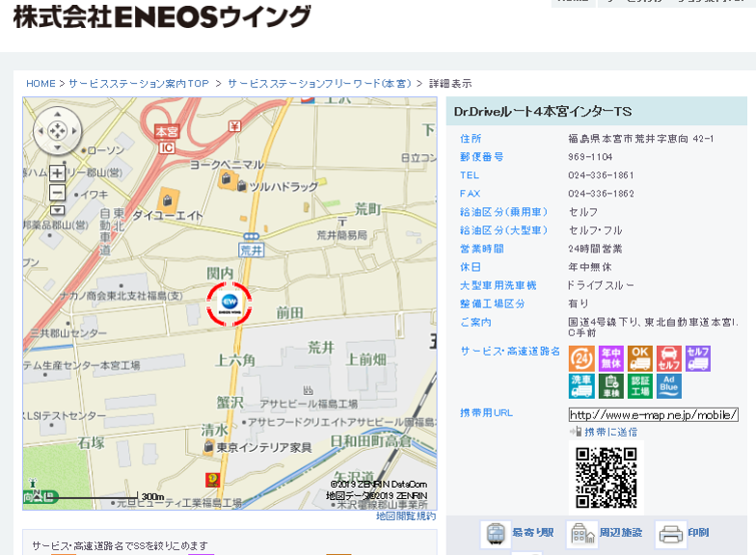Viewport: 756px width, 555px height.
Task: Click the nearby facilities building icon
Action: coord(582,534)
